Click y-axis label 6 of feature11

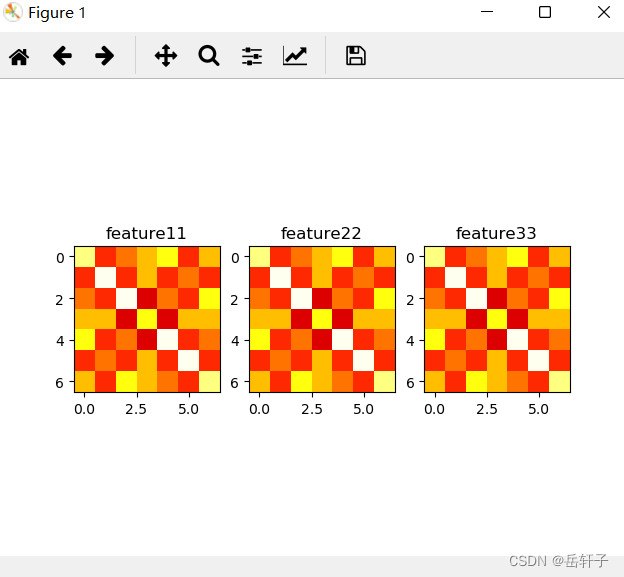click(60, 383)
